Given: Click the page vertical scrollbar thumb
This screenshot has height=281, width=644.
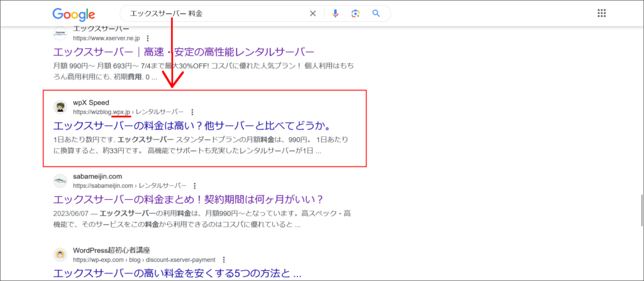Looking at the screenshot, I should pyautogui.click(x=641, y=209).
